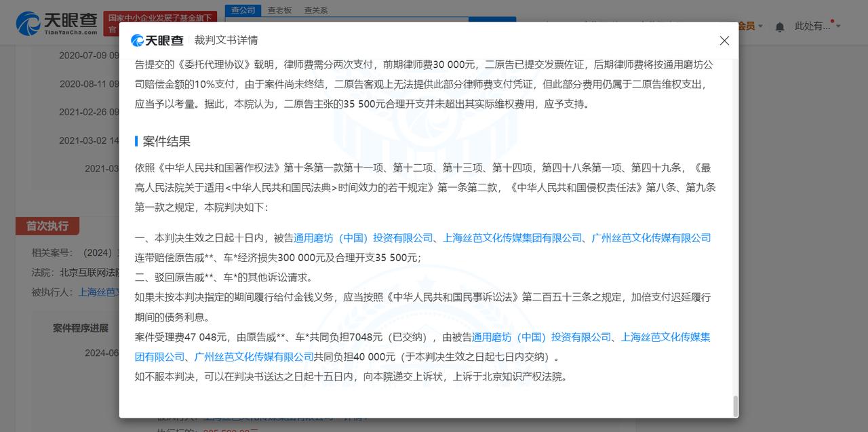This screenshot has height=432, width=868.
Task: Open 广州丝芭文化传媒有限公司 link in 案件受理费 paragraph
Action: (254, 357)
